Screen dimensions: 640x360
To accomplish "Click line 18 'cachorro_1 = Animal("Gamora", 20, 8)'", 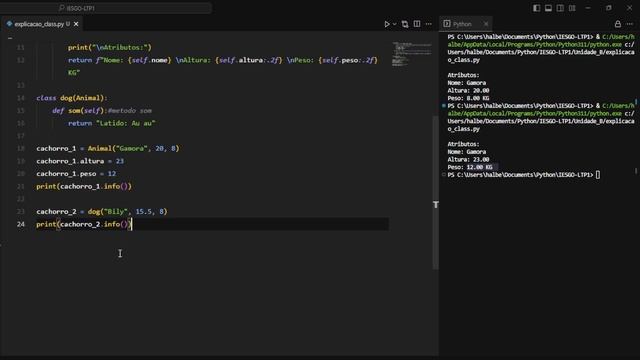I will click(108, 149).
